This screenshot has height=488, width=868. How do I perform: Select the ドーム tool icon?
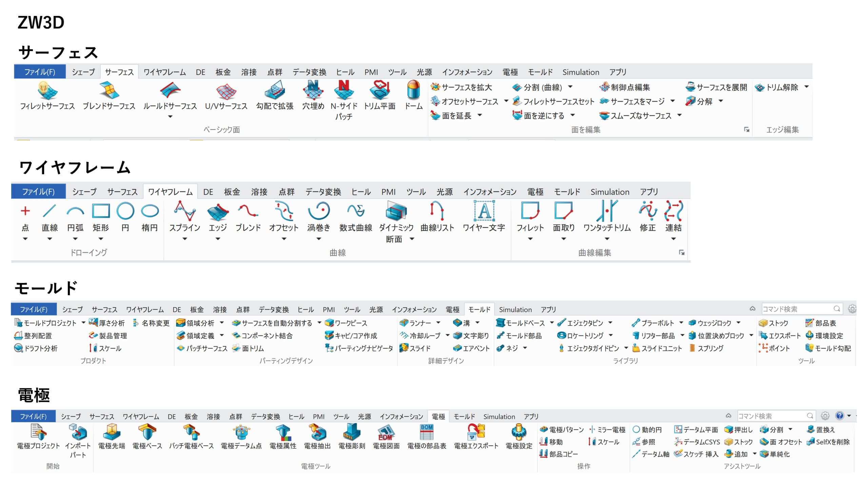(414, 90)
